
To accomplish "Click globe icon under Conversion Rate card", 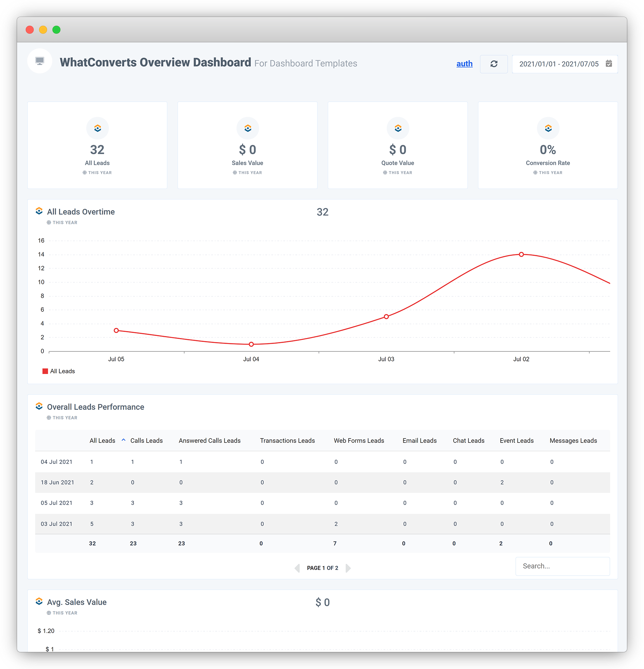I will click(535, 173).
